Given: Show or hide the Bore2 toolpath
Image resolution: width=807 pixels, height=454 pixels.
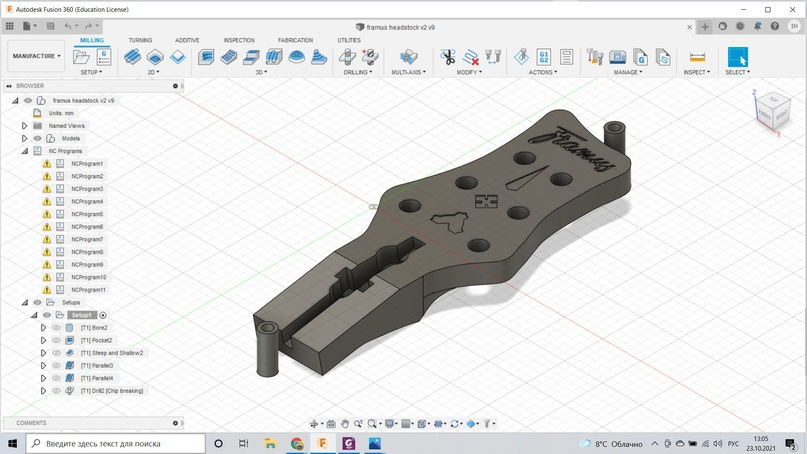Looking at the screenshot, I should (x=57, y=327).
